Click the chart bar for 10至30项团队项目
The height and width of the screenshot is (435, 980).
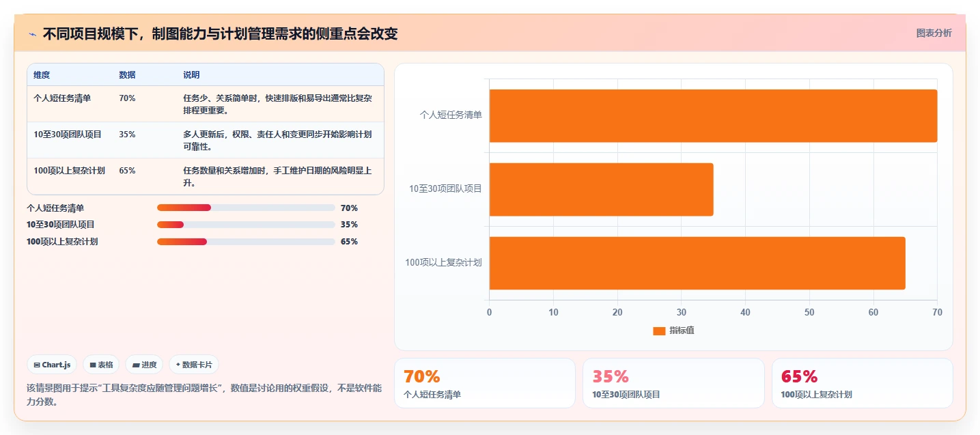coord(601,189)
